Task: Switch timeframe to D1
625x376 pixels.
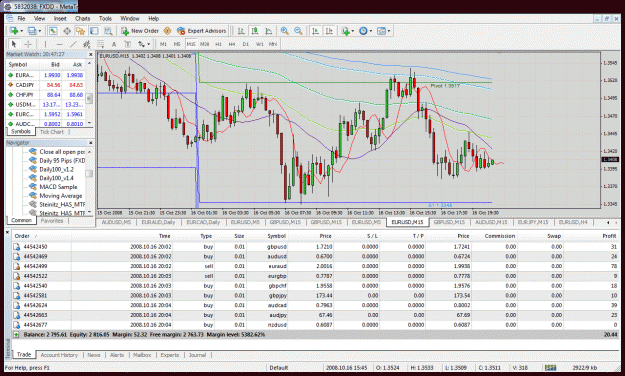Action: (x=246, y=44)
